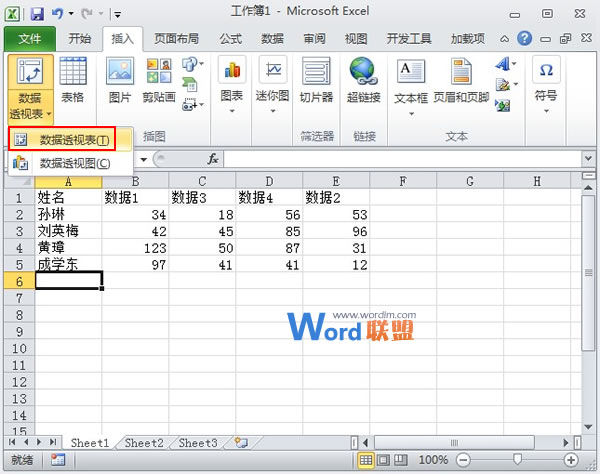Viewport: 600px width, 474px height.
Task: Switch to the Data (数据) tab
Action: [272, 39]
